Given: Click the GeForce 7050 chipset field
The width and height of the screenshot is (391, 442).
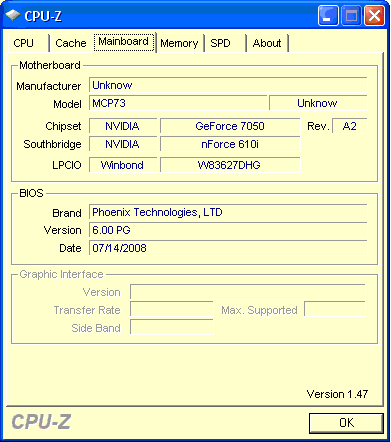Looking at the screenshot, I should pyautogui.click(x=230, y=126).
